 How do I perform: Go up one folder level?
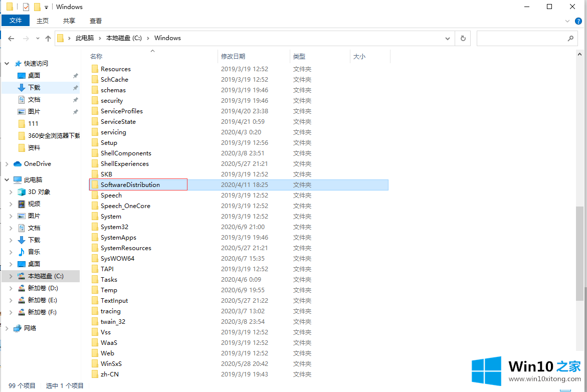(x=48, y=38)
